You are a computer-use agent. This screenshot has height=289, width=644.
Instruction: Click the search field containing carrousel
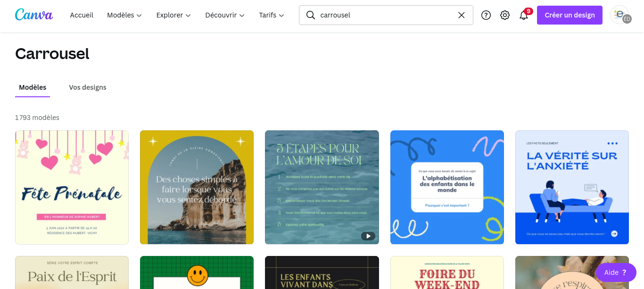[x=386, y=15]
